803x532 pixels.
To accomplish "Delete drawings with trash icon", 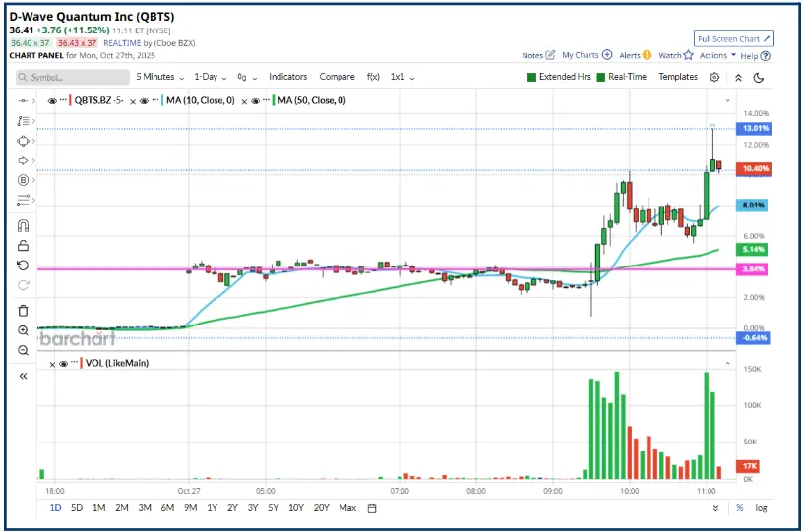I will (x=23, y=310).
